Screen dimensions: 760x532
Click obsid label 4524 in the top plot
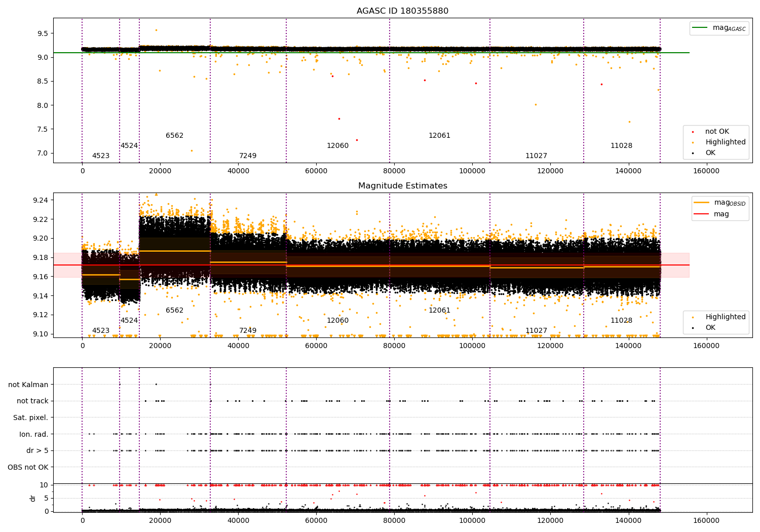(x=129, y=146)
